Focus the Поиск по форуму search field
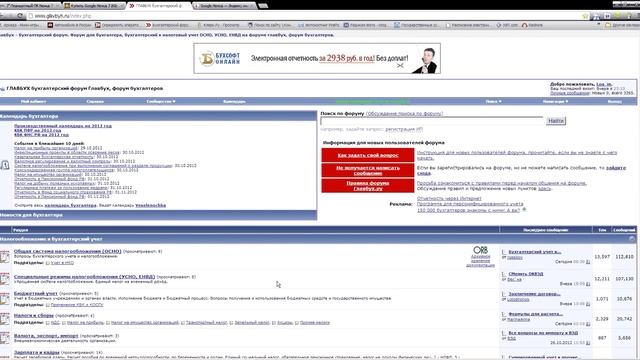640x360 pixels. click(432, 121)
